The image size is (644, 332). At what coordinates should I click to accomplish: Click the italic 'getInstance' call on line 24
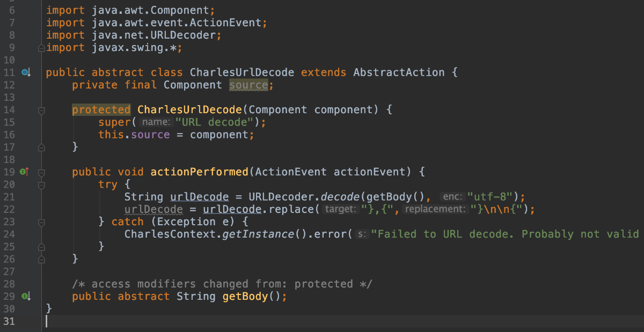tap(259, 234)
